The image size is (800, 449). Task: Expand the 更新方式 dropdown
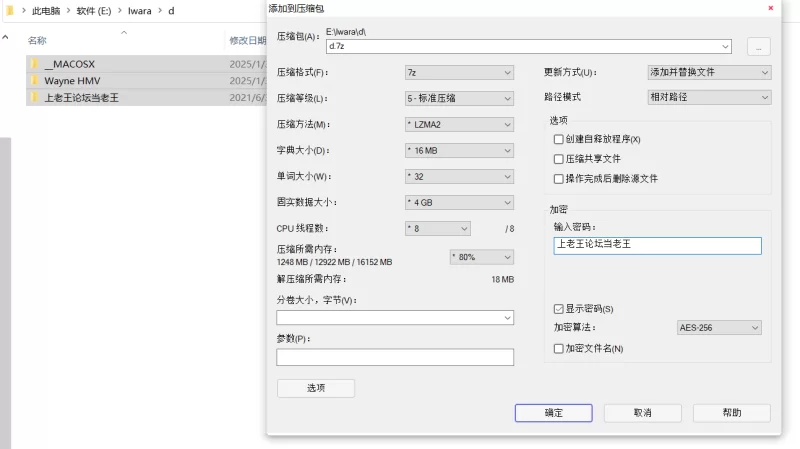click(x=709, y=72)
